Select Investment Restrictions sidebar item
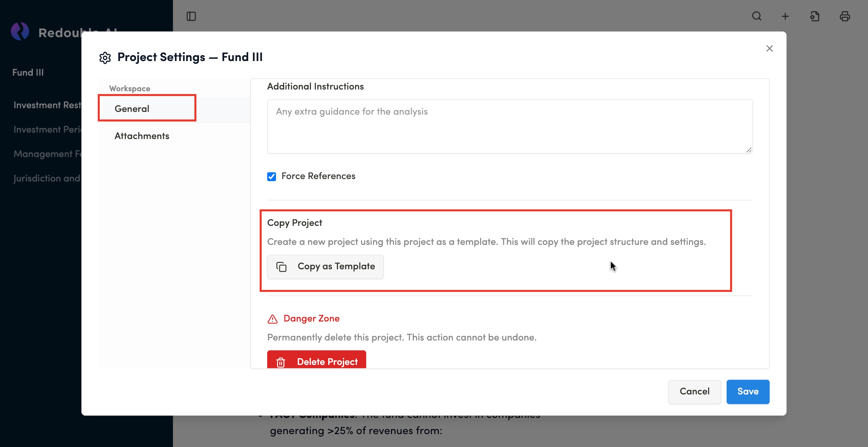Viewport: 868px width, 447px height. (x=47, y=105)
